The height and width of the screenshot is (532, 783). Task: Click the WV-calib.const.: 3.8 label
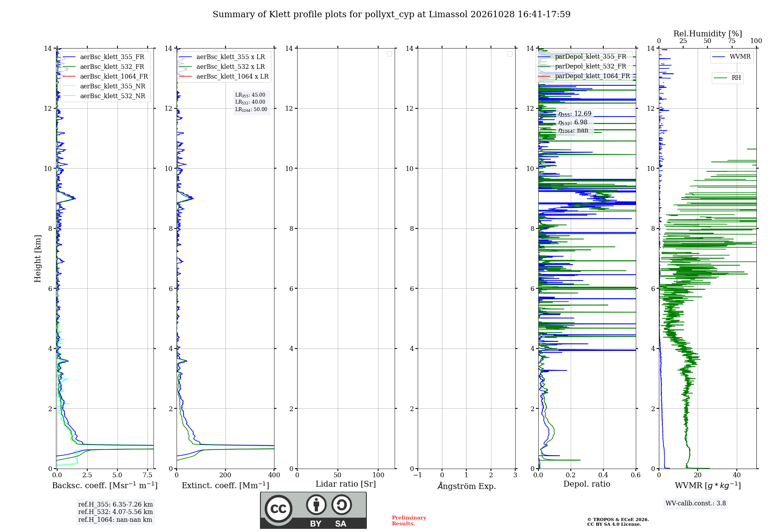pos(696,503)
